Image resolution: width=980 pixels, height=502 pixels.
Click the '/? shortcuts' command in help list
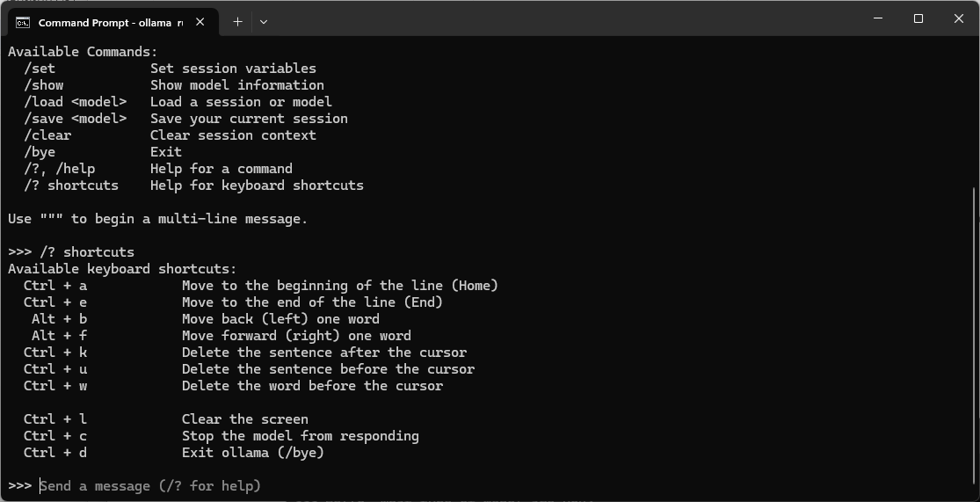(x=70, y=186)
